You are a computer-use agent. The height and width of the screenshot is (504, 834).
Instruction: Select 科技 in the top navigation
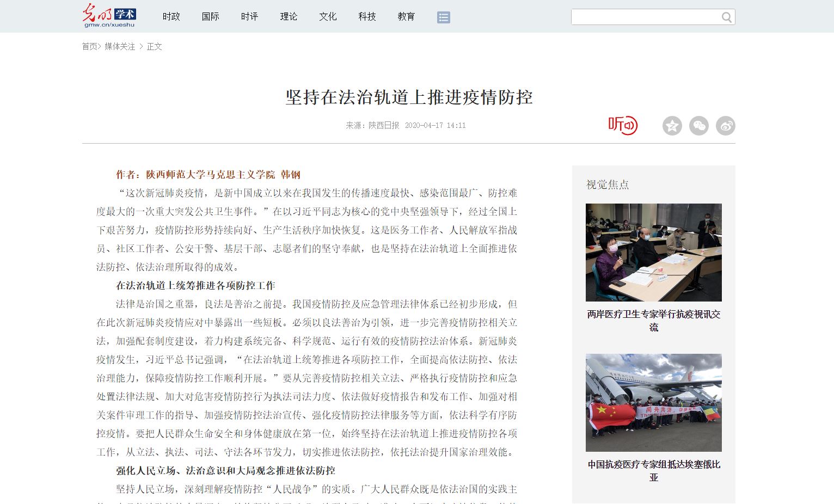pyautogui.click(x=367, y=17)
